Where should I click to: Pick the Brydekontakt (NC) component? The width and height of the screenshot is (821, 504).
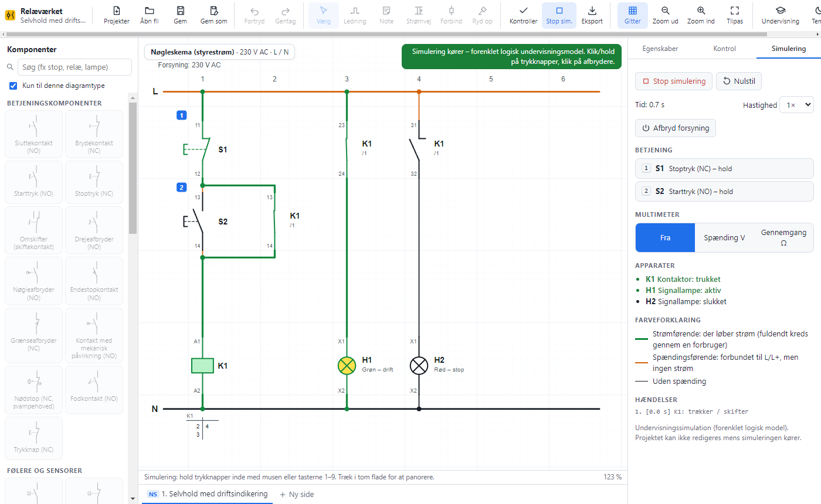pos(94,134)
